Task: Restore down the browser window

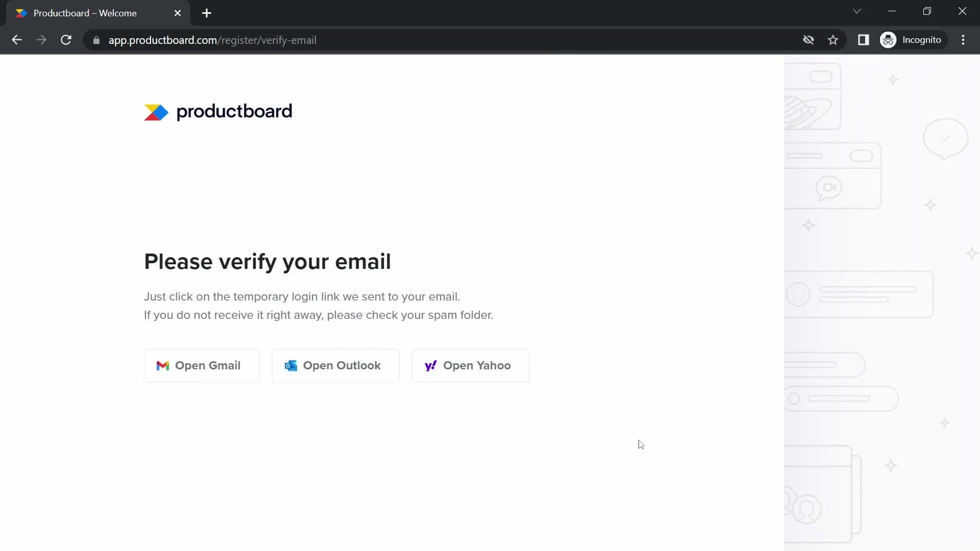Action: pos(927,11)
